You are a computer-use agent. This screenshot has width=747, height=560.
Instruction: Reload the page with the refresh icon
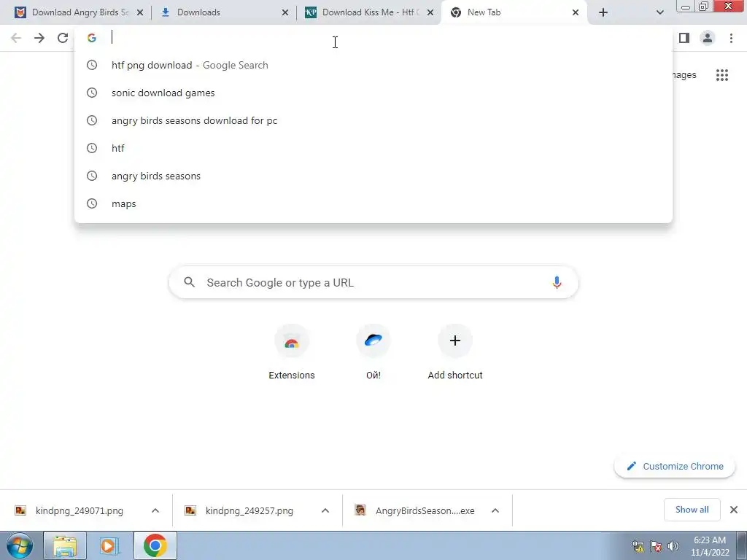click(x=63, y=38)
